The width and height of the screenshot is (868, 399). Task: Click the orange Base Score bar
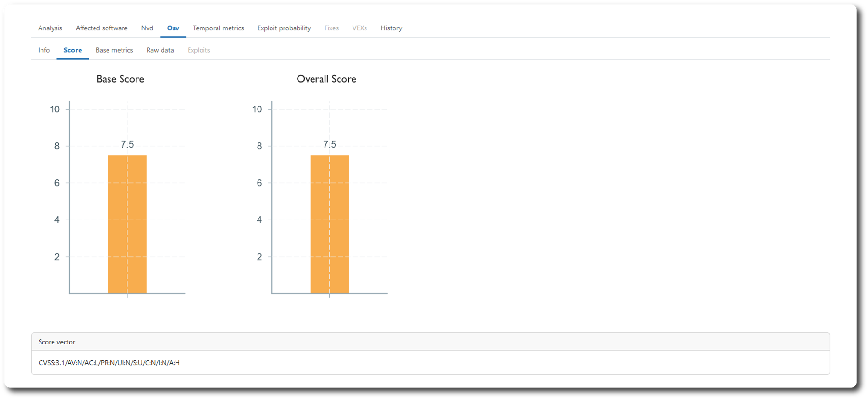pyautogui.click(x=127, y=224)
